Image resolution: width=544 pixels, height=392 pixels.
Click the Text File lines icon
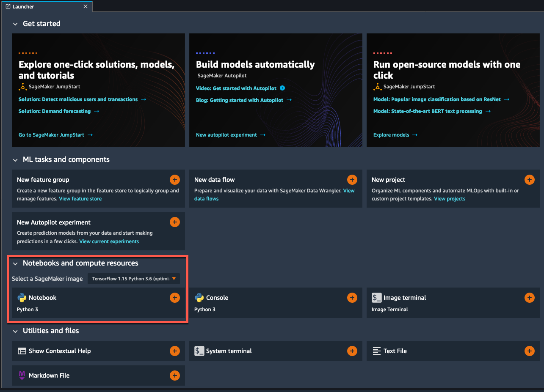tap(377, 351)
